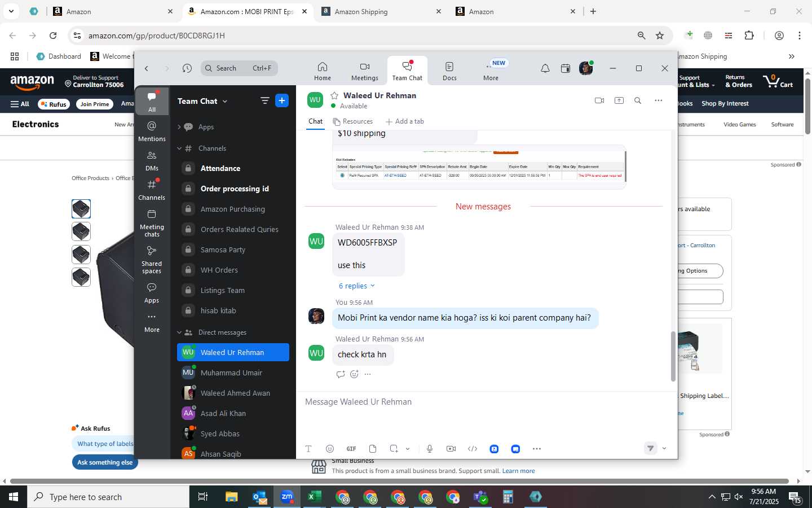Screen dimensions: 812x508
Task: Star the Waleed Ur Rehman chat
Action: (334, 95)
